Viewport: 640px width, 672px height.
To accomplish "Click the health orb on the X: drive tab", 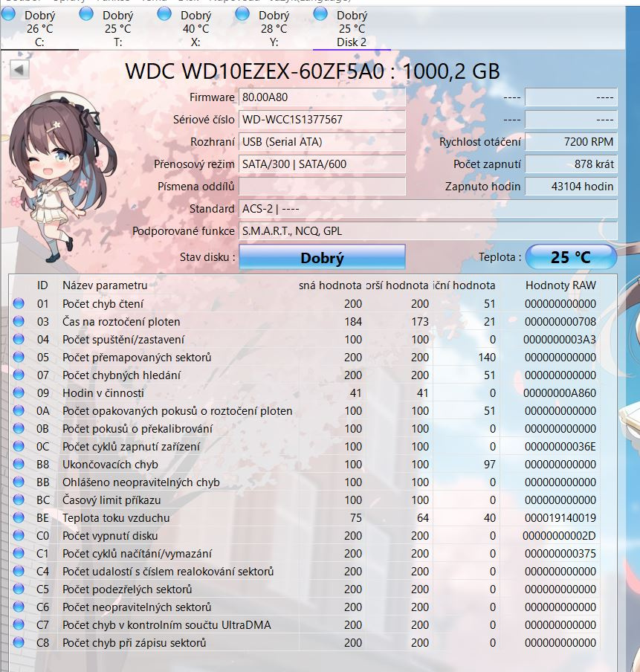I will coord(163,15).
